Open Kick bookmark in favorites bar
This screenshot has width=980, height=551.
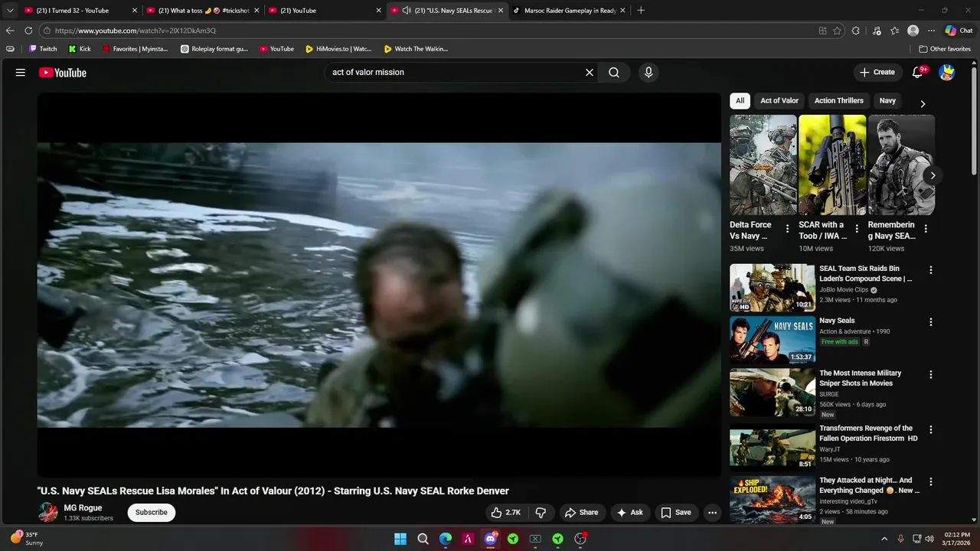(x=80, y=49)
